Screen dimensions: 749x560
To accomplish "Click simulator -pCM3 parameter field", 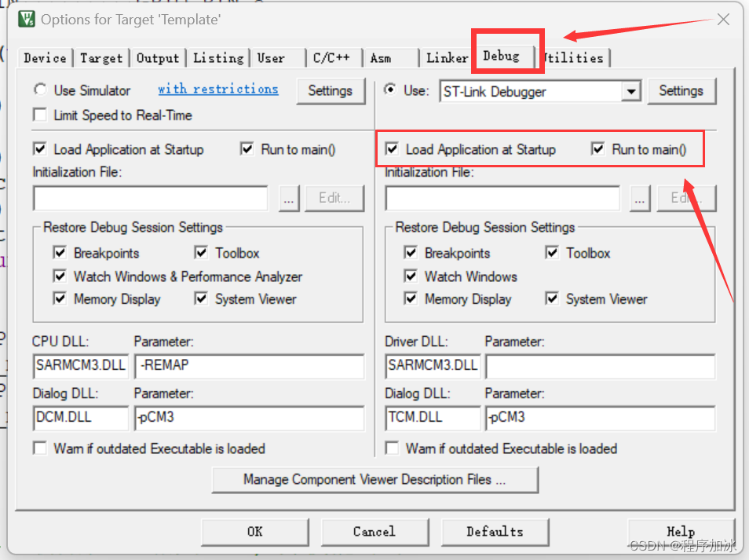I will click(250, 418).
